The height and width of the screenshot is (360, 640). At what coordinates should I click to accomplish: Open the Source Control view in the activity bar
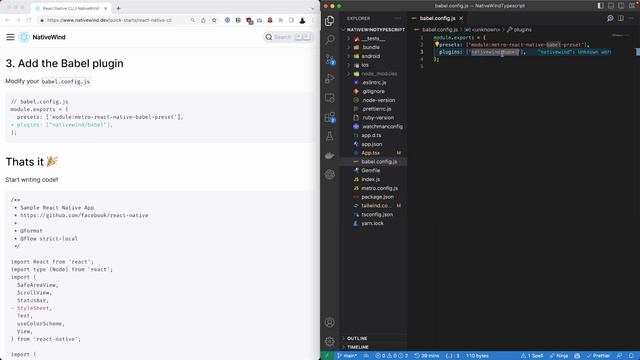[330, 60]
